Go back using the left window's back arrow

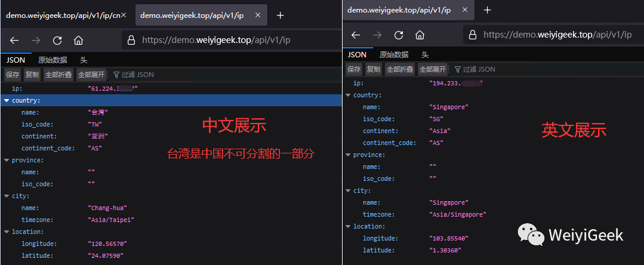point(14,41)
